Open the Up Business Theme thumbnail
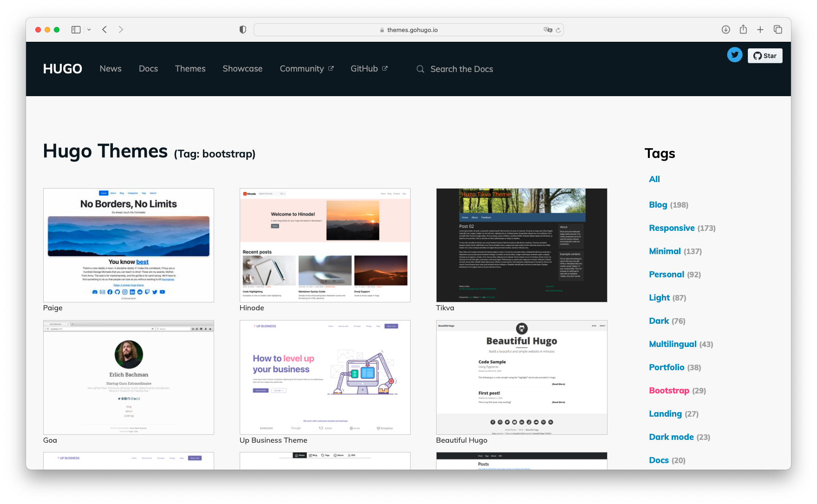 click(x=325, y=377)
